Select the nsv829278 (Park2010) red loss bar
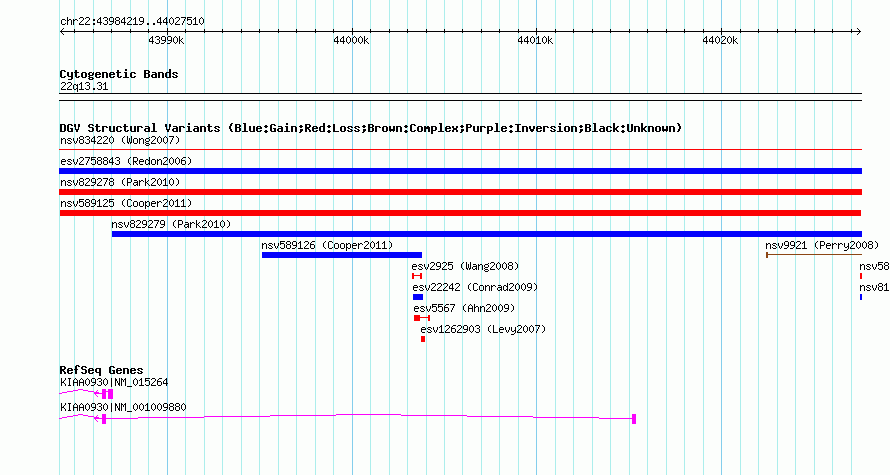The image size is (890, 475). click(460, 192)
